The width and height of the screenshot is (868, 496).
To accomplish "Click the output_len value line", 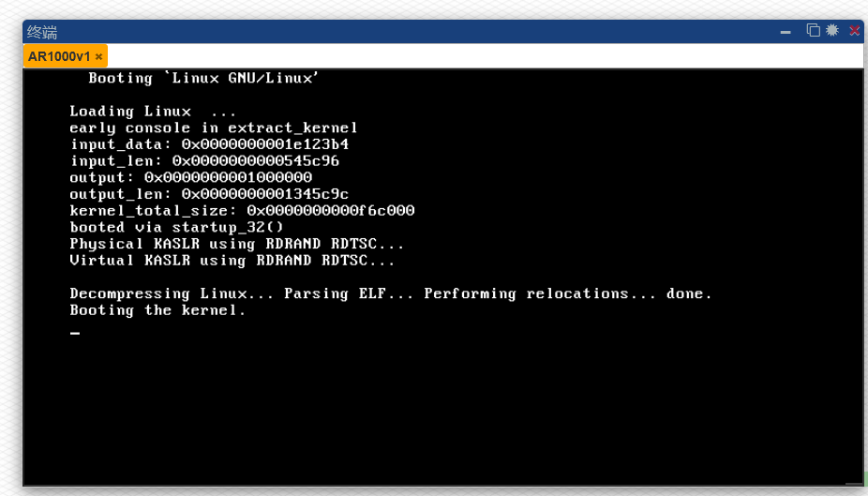I will 209,194.
